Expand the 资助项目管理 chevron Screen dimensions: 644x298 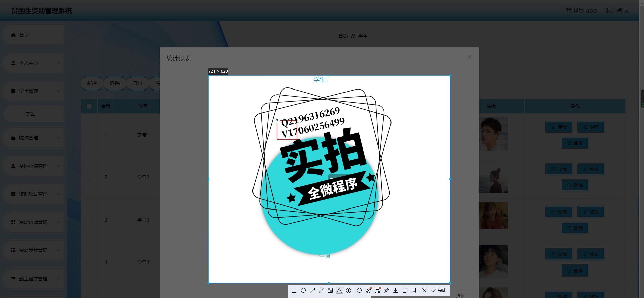[x=58, y=194]
